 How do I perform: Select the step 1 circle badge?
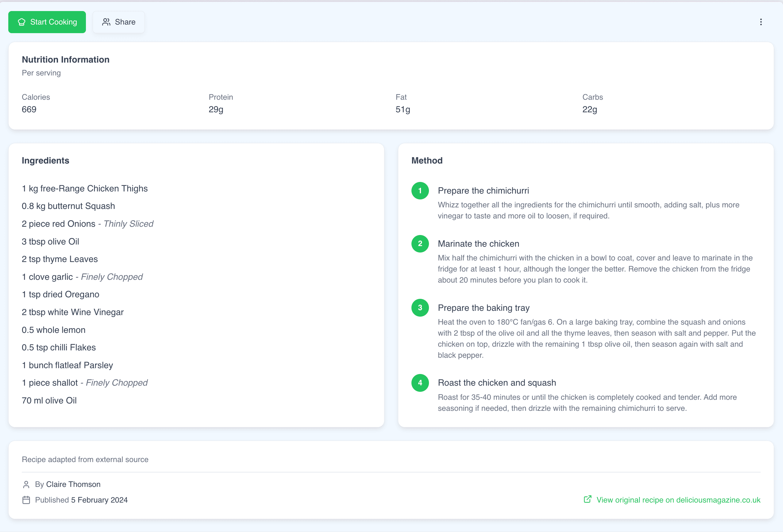[420, 191]
